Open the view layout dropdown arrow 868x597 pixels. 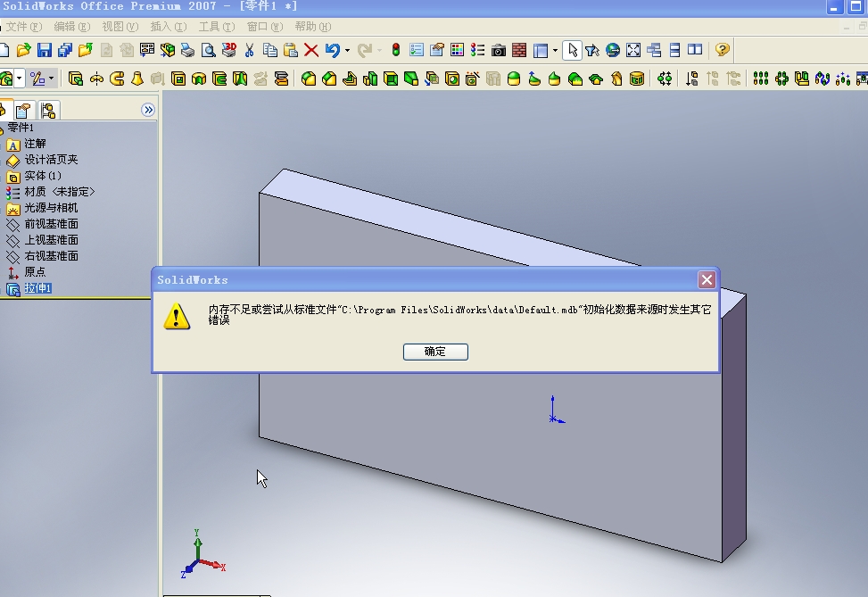[555, 50]
